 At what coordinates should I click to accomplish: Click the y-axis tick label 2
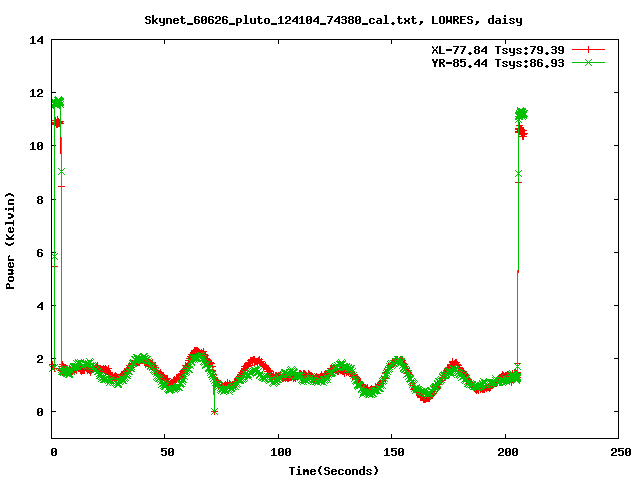tap(40, 359)
